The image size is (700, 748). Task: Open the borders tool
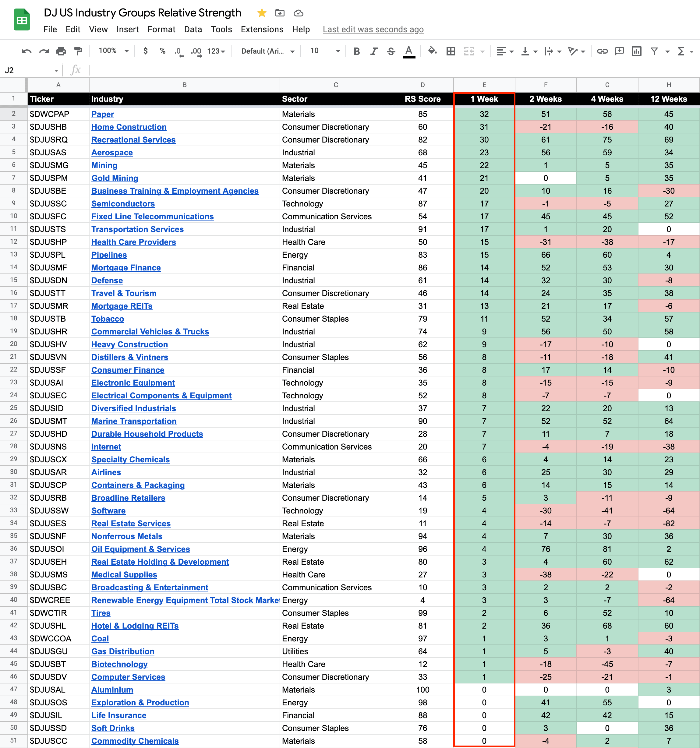(x=451, y=51)
